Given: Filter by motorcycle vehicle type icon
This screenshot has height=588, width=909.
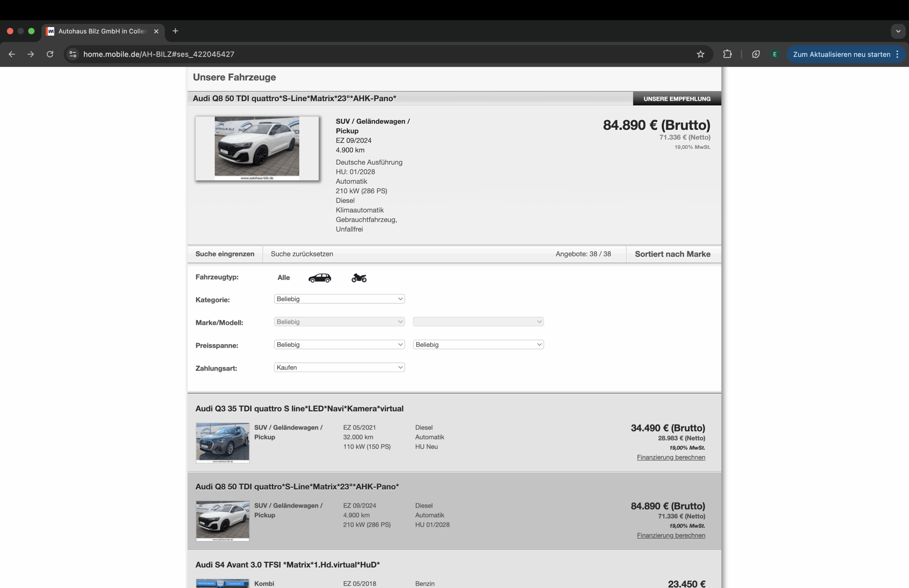Looking at the screenshot, I should pos(359,277).
